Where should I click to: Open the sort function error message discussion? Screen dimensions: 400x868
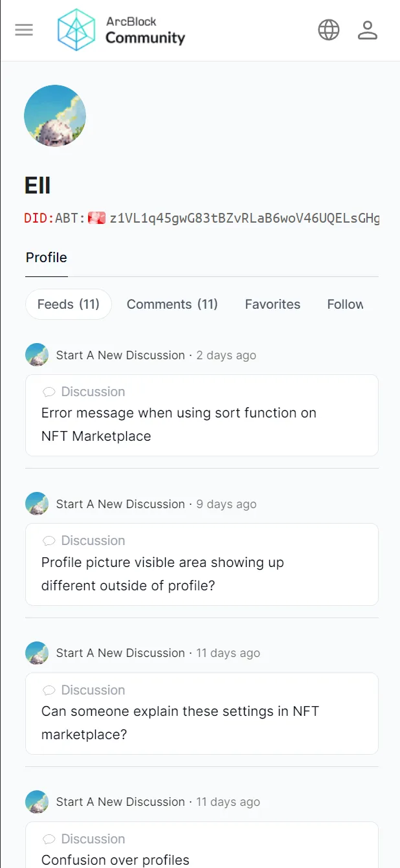pos(202,415)
